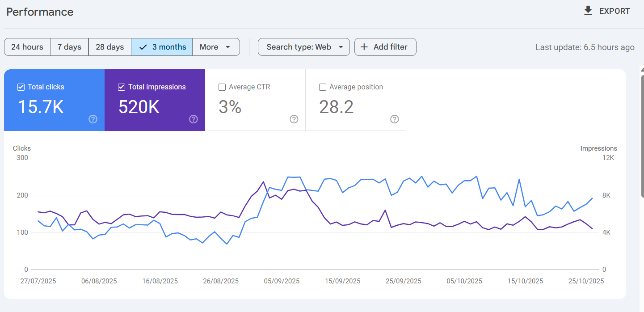Screen dimensions: 644x312
Task: Open the Total impressions help tooltip icon
Action: [193, 119]
